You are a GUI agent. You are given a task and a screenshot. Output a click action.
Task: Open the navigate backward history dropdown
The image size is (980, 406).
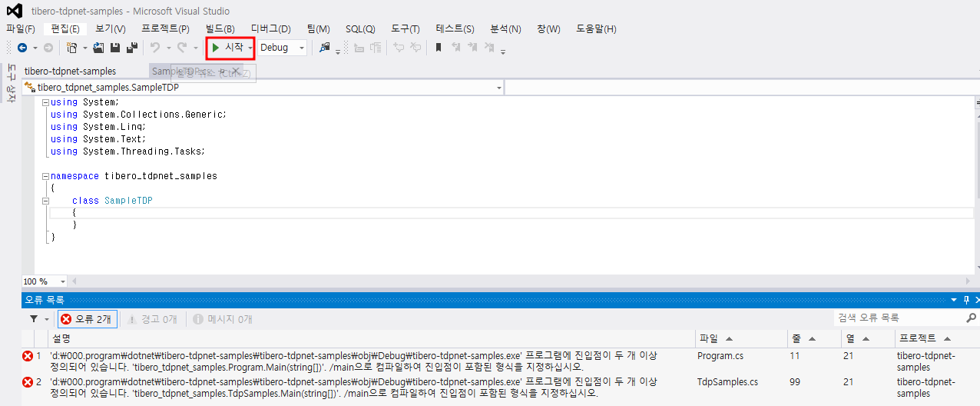point(35,48)
